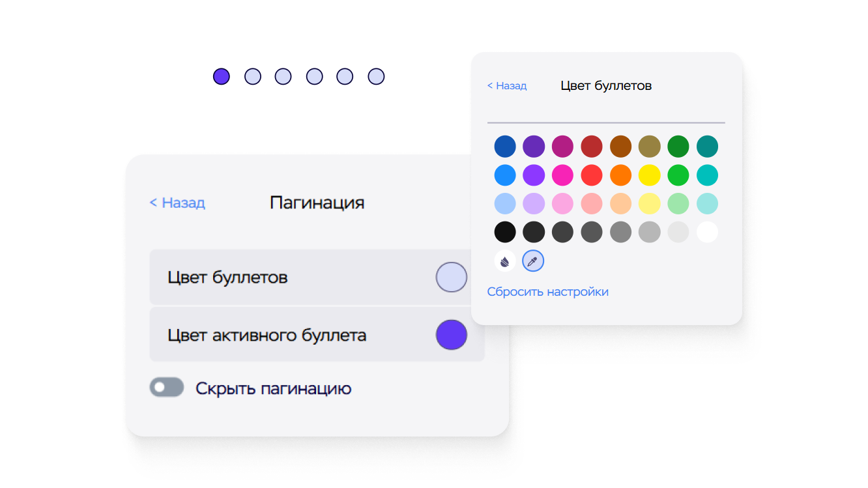Pick the pastel yellow color swatch
The width and height of the screenshot is (868, 488).
tap(650, 204)
